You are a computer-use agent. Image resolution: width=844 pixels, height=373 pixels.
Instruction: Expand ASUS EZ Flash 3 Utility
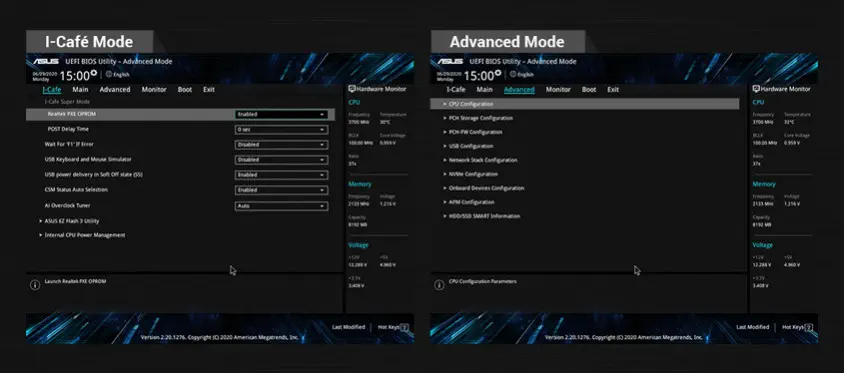point(69,221)
